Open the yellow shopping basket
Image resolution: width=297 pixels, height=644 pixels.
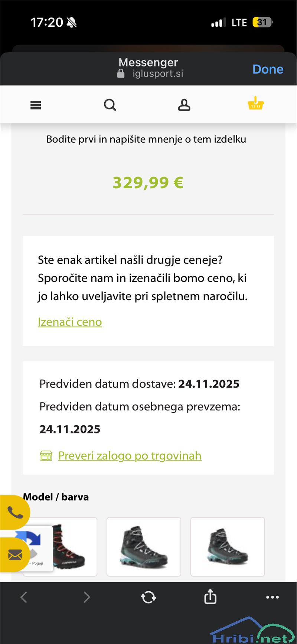pos(256,104)
